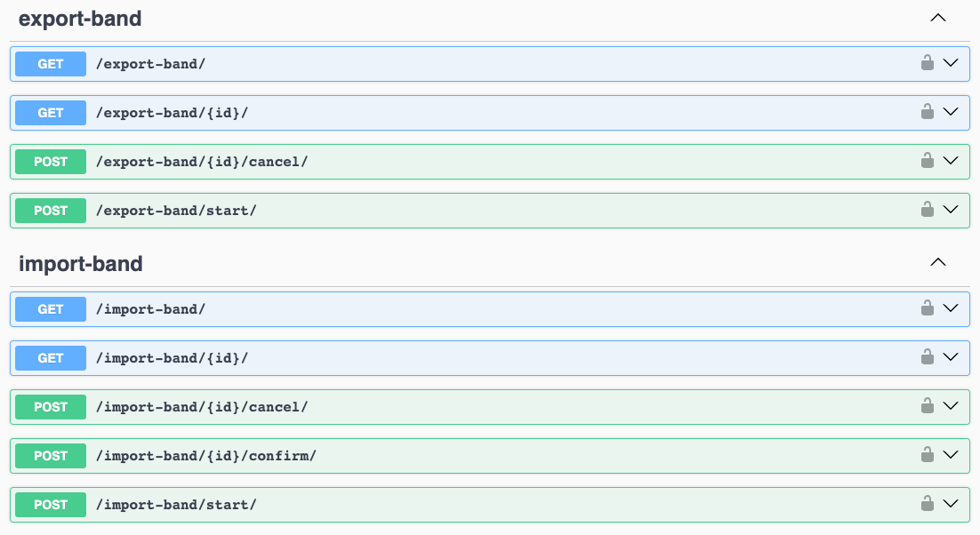980x535 pixels.
Task: Click the lock icon on POST /import-band/{id}/confirm/
Action: [927, 455]
